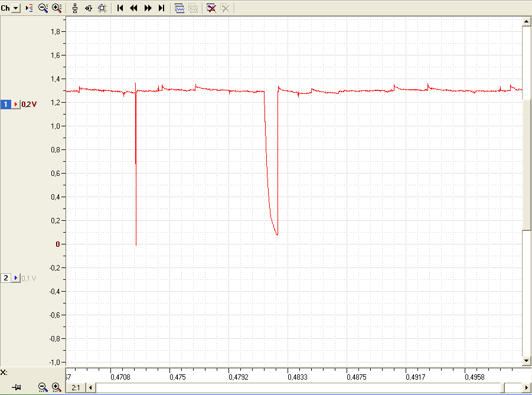Viewport: 532px width, 395px height.
Task: Click the 0,4958 time axis label
Action: coord(475,377)
